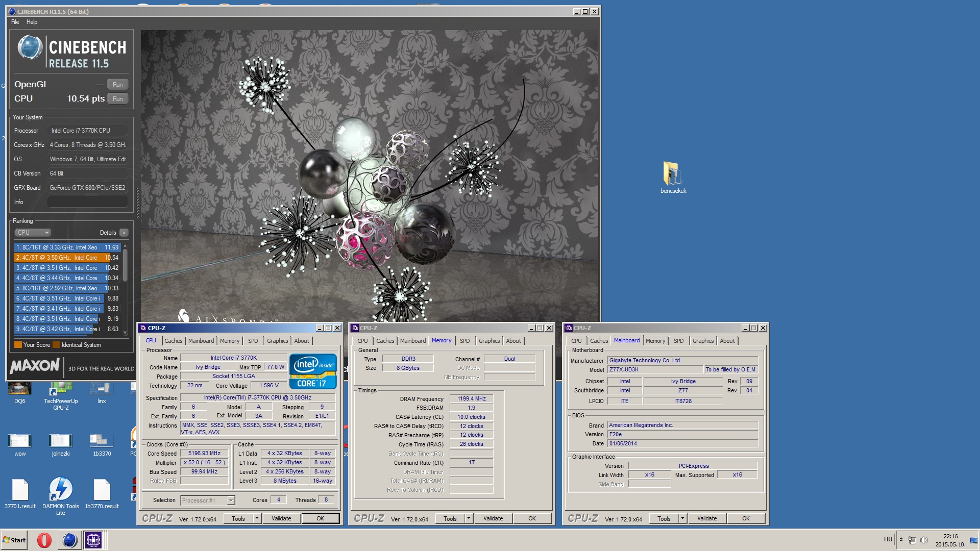Image resolution: width=980 pixels, height=551 pixels.
Task: Click the BIOS Version field F20e
Action: tap(682, 435)
